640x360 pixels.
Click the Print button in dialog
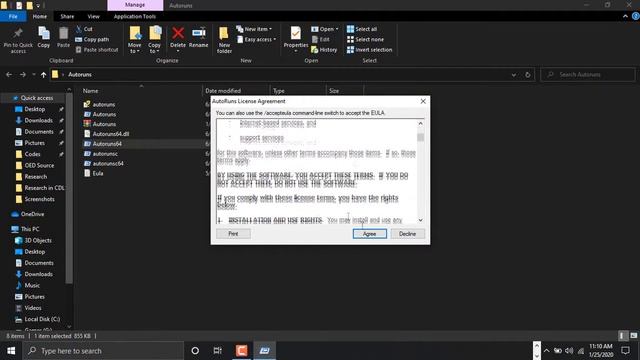click(x=233, y=234)
